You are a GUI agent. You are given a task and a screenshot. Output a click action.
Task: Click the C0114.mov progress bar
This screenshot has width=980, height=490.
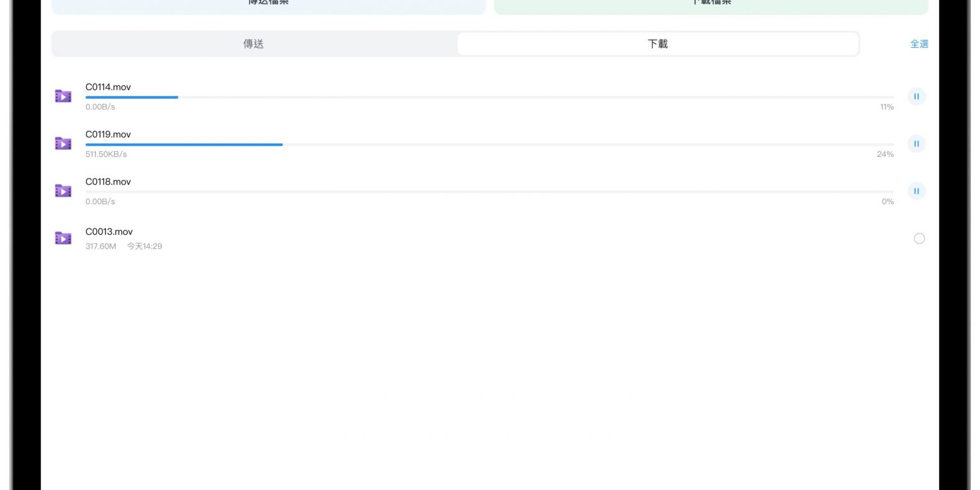(x=489, y=97)
